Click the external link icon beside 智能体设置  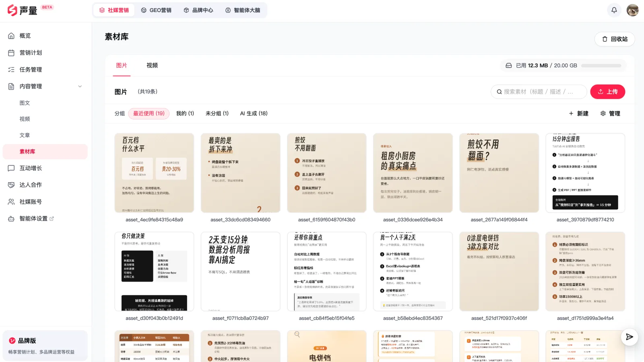tap(52, 219)
